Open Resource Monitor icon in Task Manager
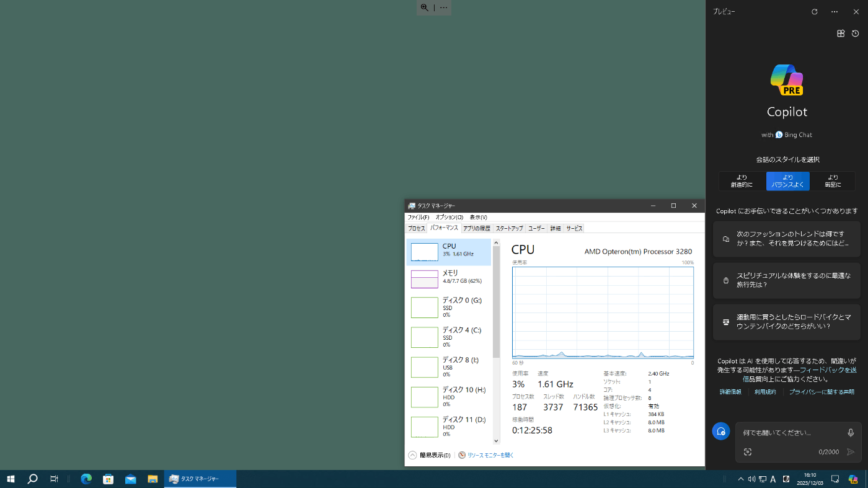This screenshot has width=868, height=488. 462,455
